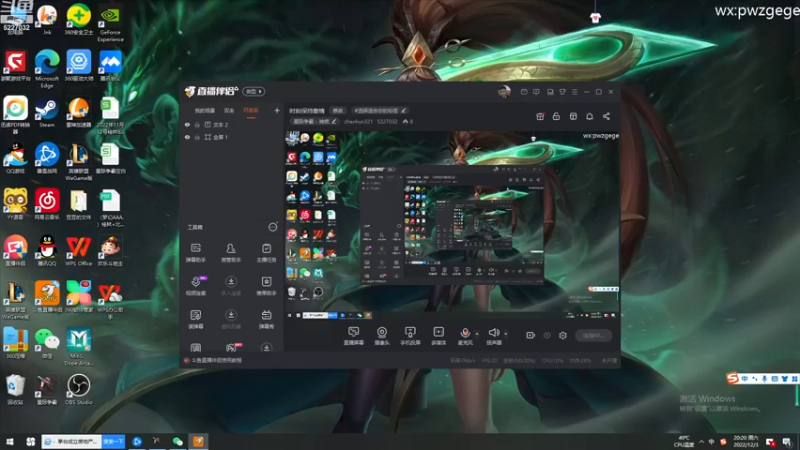Expand the speaker options arrow
800x450 pixels.
coord(506,334)
